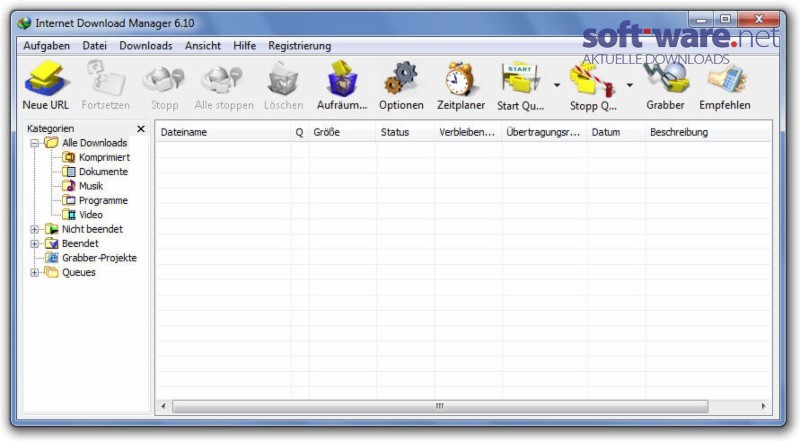Image resolution: width=800 pixels, height=441 pixels.
Task: Expand the Beendet tree node
Action: 34,243
